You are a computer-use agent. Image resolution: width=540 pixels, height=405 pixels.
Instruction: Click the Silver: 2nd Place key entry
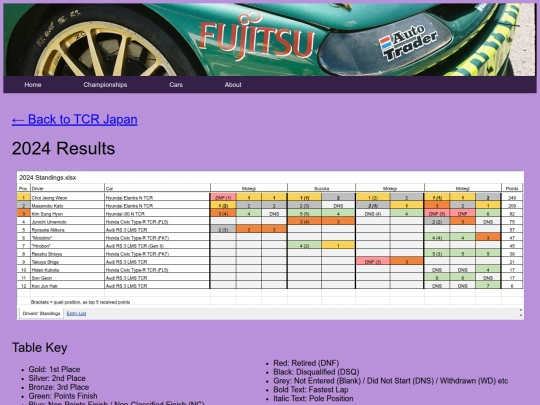(x=57, y=378)
